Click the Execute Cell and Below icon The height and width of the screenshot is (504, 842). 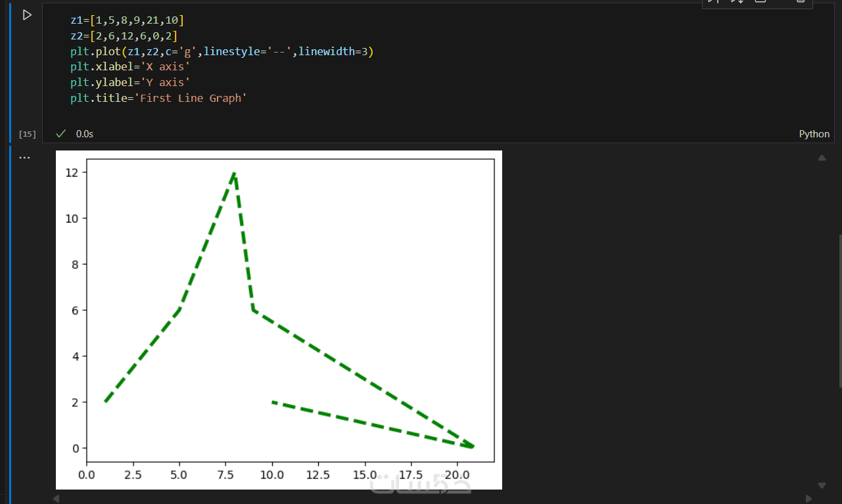click(737, 2)
